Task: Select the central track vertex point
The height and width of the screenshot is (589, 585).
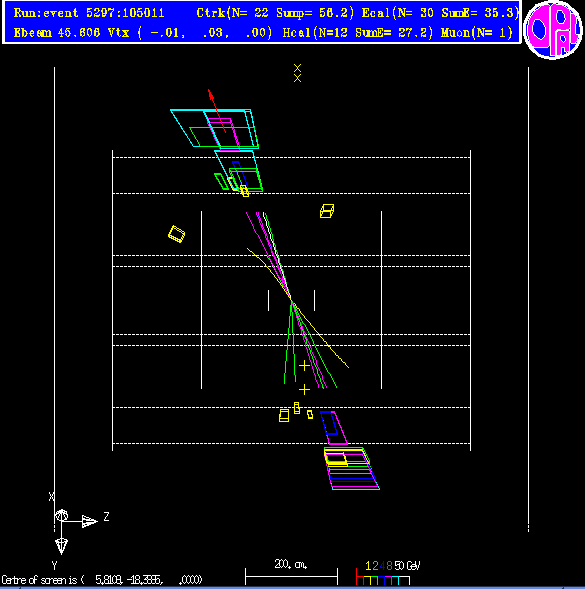Action: pyautogui.click(x=292, y=300)
